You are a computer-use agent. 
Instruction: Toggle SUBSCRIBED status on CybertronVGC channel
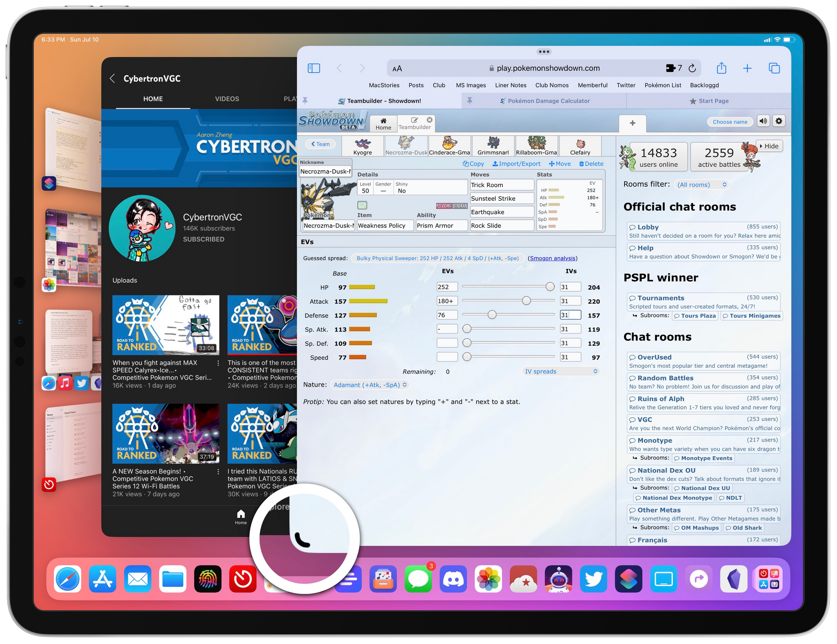pos(204,239)
